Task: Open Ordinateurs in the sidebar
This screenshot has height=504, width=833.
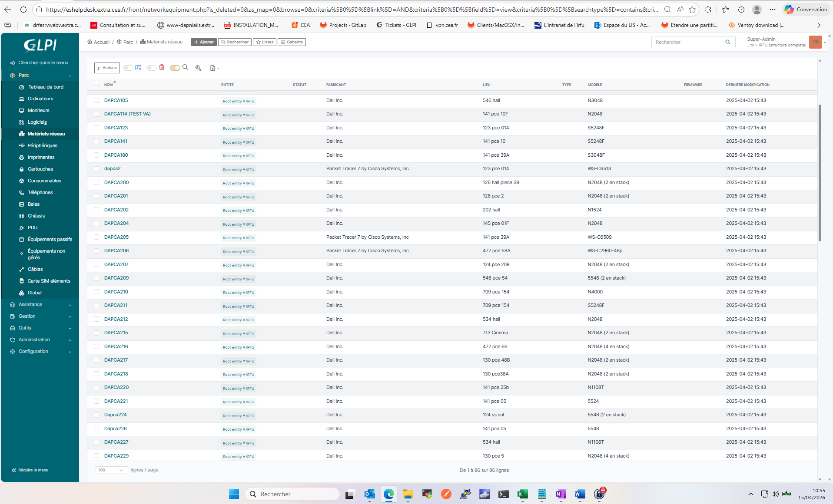Action: click(x=40, y=99)
